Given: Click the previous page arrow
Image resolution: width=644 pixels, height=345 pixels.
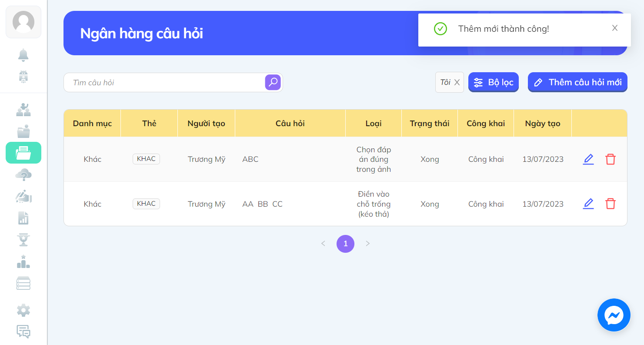Looking at the screenshot, I should tap(323, 244).
